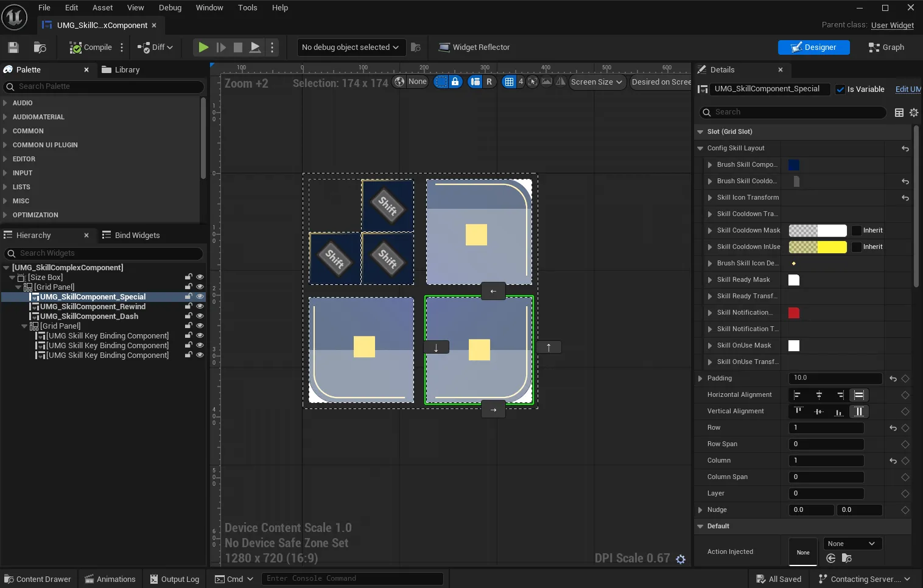Open the Window menu

pyautogui.click(x=209, y=7)
